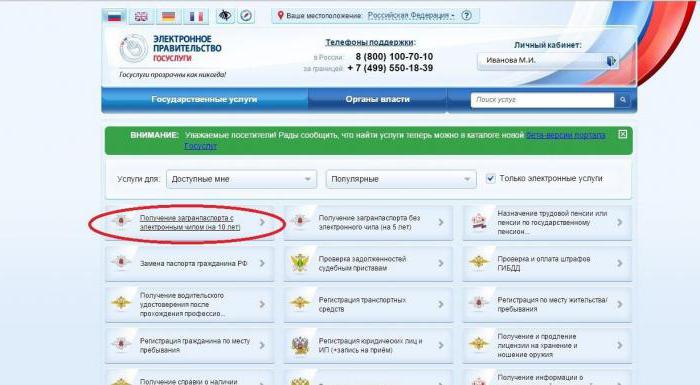
Task: Click the location pin icon
Action: click(x=280, y=16)
